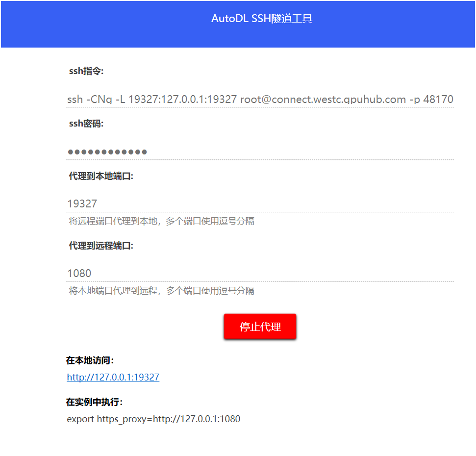
Task: Click the ssh指令 label
Action: [86, 71]
